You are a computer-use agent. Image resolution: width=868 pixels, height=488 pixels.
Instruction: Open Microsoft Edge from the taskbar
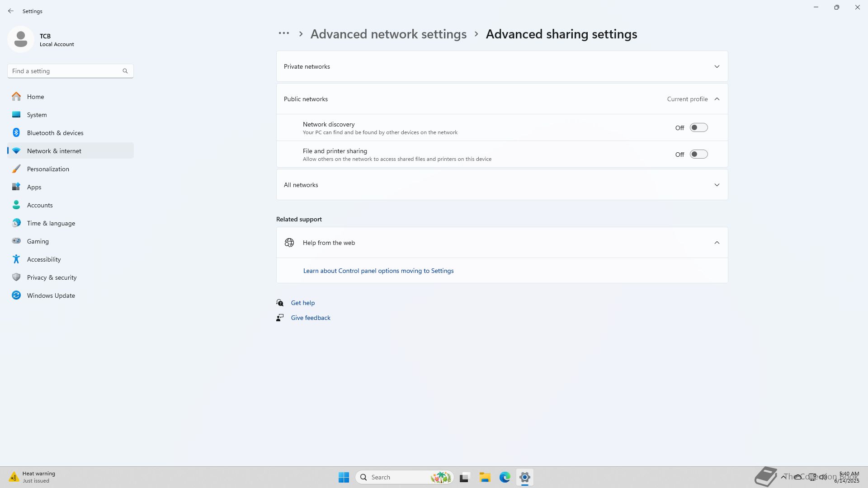pyautogui.click(x=505, y=477)
